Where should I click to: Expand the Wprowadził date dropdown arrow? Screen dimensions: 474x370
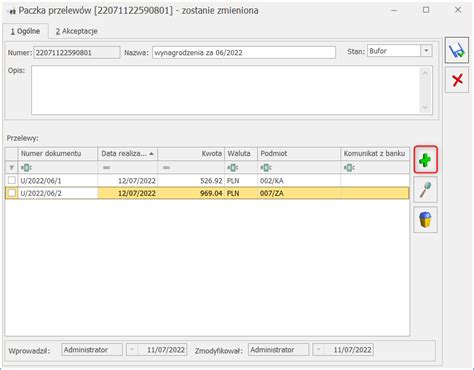tap(132, 350)
